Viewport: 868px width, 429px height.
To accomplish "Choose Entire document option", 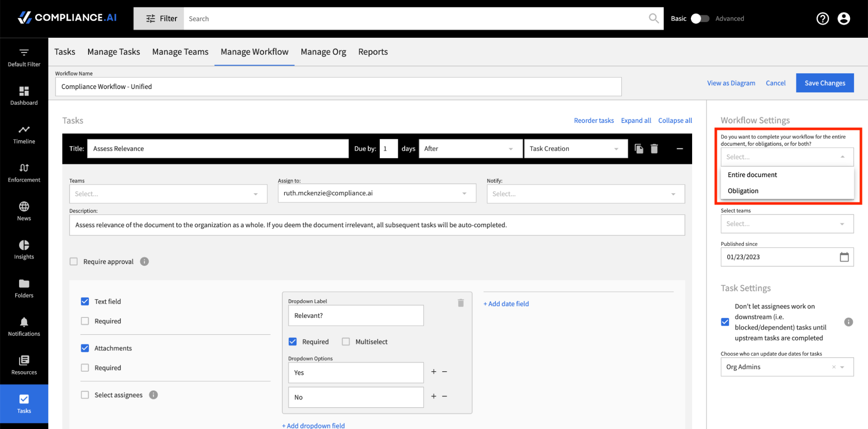I will pos(787,175).
